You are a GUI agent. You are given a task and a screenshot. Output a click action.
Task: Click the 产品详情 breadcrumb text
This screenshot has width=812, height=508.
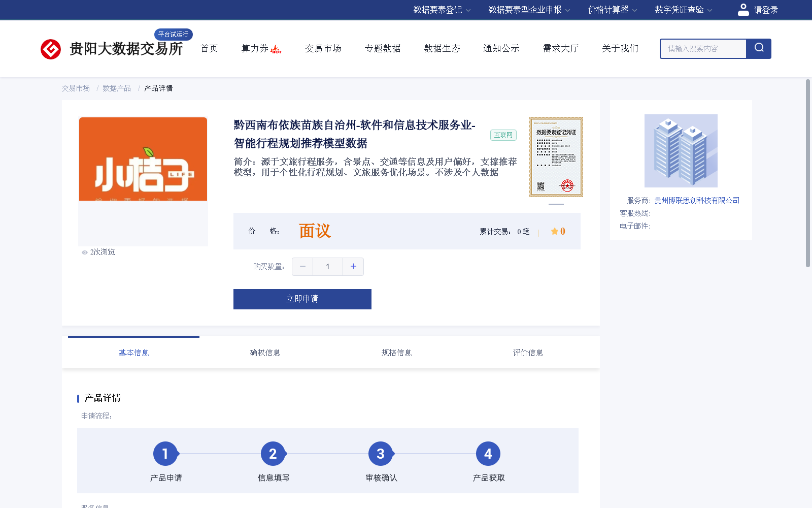158,88
